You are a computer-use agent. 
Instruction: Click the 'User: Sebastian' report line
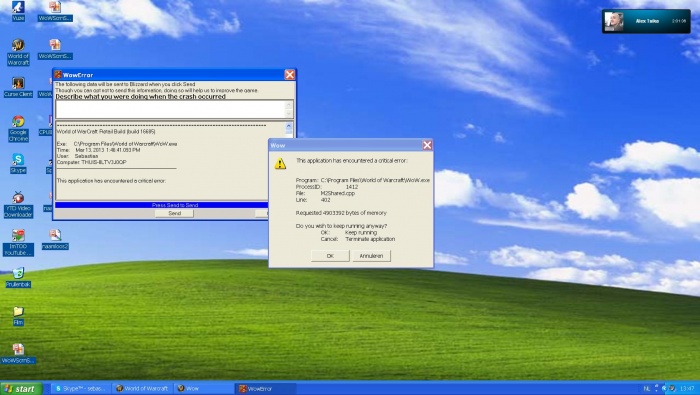click(x=77, y=156)
